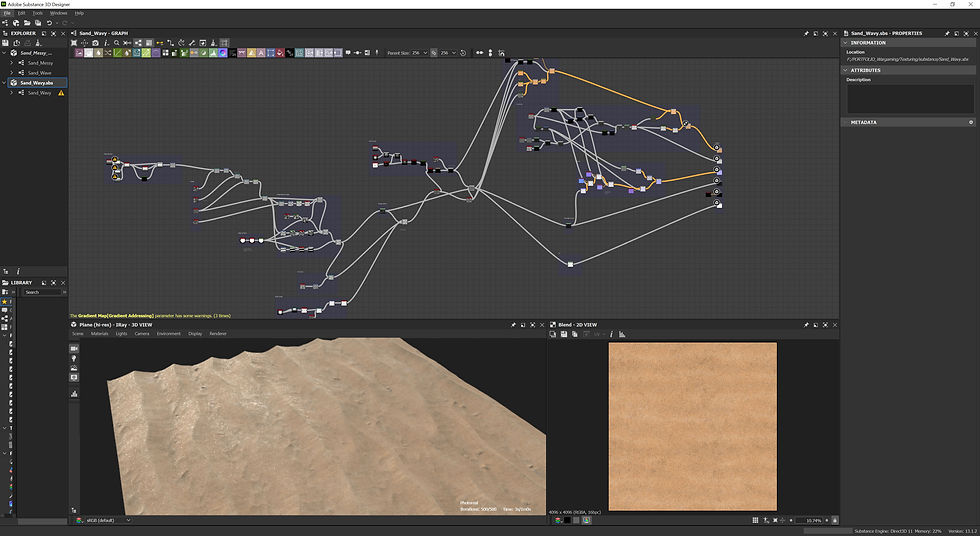This screenshot has width=980, height=536.
Task: Open the Camera menu in 3D View
Action: pyautogui.click(x=142, y=334)
